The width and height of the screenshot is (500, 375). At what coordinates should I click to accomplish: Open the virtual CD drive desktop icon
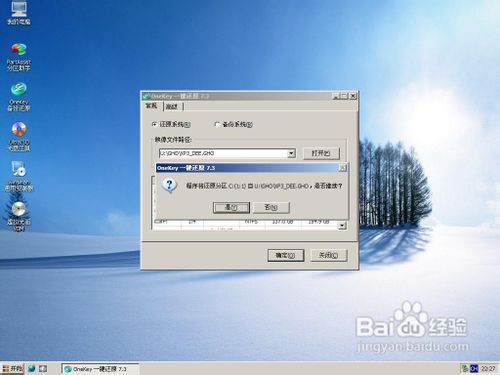[19, 216]
